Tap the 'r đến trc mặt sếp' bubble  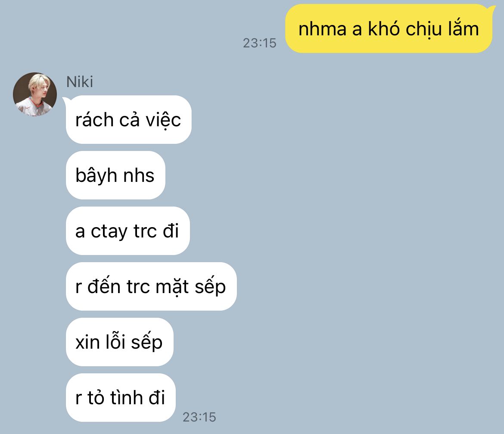pos(151,287)
